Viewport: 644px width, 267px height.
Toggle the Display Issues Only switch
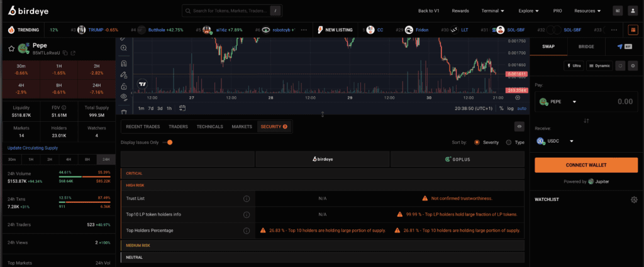pyautogui.click(x=167, y=143)
